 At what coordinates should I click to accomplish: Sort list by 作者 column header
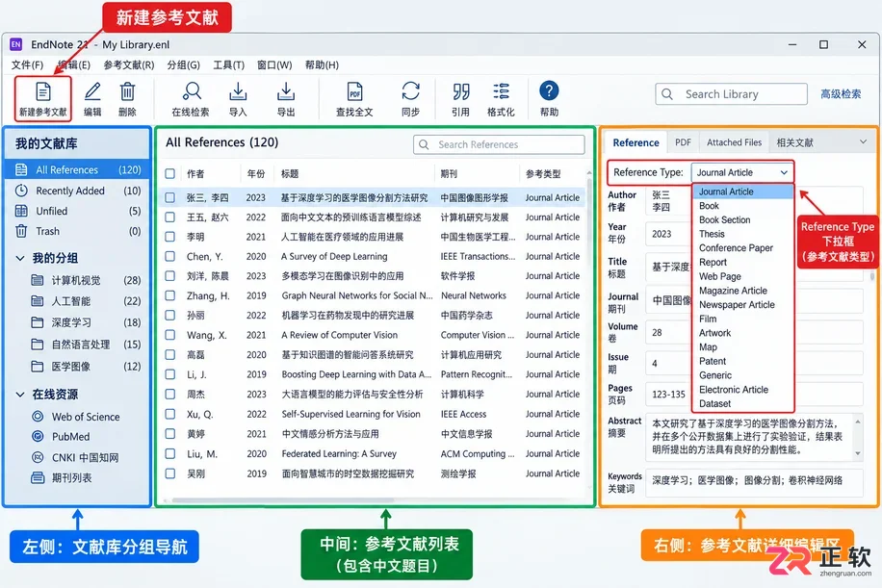tap(195, 173)
